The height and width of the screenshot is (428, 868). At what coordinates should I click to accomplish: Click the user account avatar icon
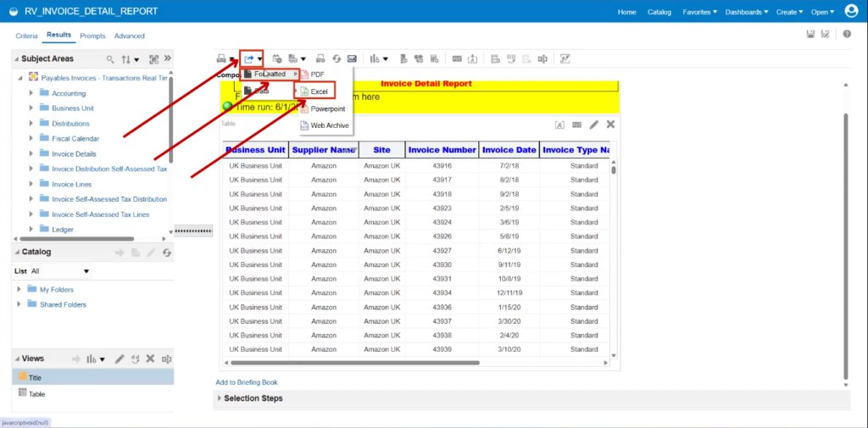[851, 11]
